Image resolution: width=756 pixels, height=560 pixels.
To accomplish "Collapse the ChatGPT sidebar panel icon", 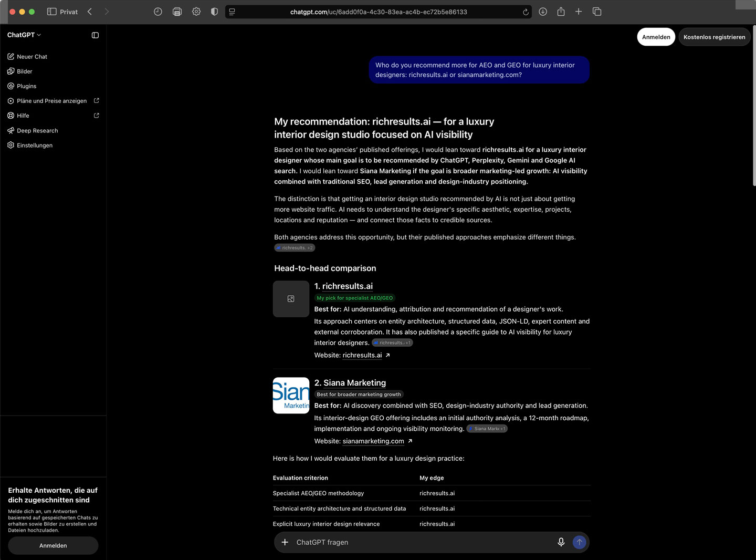I will coord(95,35).
